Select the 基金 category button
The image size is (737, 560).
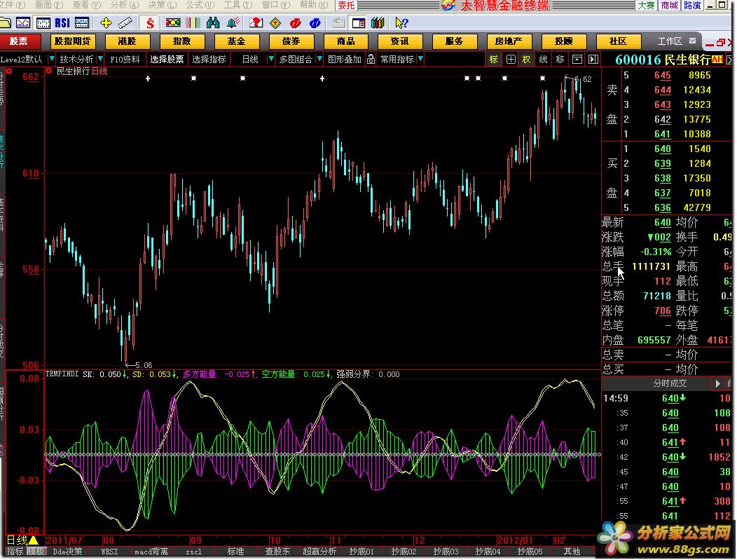236,41
